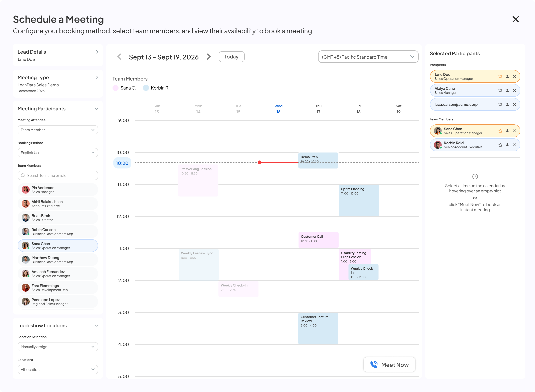Click the crown icon for luca.carson@acme.corp
The image size is (535, 392).
coord(500,104)
